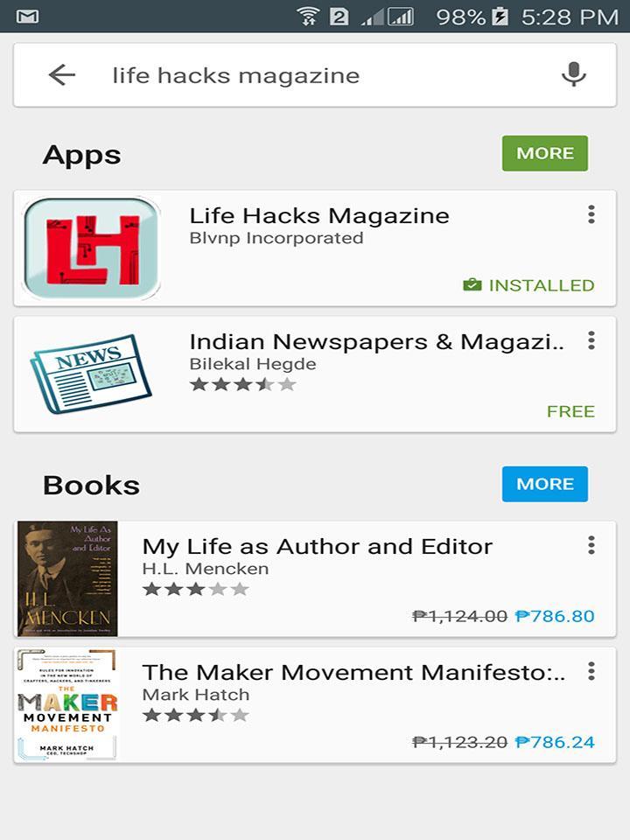The image size is (630, 840).
Task: Show more Books results
Action: (545, 484)
